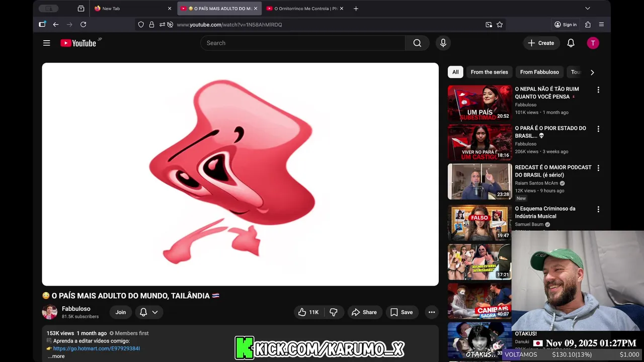The width and height of the screenshot is (644, 362).
Task: Open title O PARÁ É O PIOR ESTADO
Action: [550, 132]
